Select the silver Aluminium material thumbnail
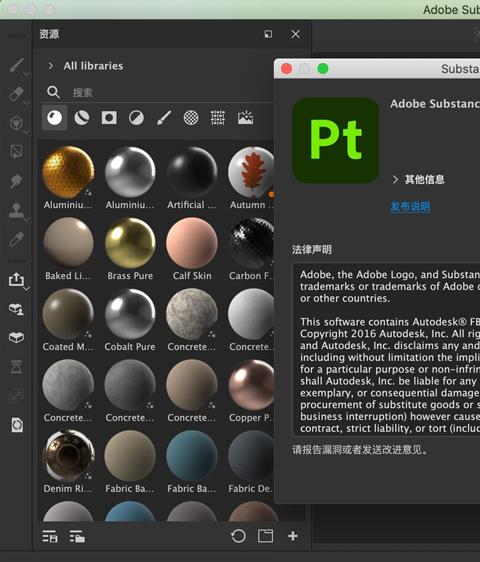Viewport: 480px width, 562px height. click(x=130, y=172)
